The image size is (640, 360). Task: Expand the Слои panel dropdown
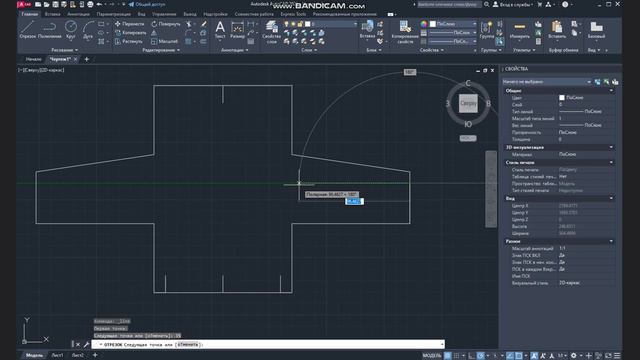coord(309,50)
